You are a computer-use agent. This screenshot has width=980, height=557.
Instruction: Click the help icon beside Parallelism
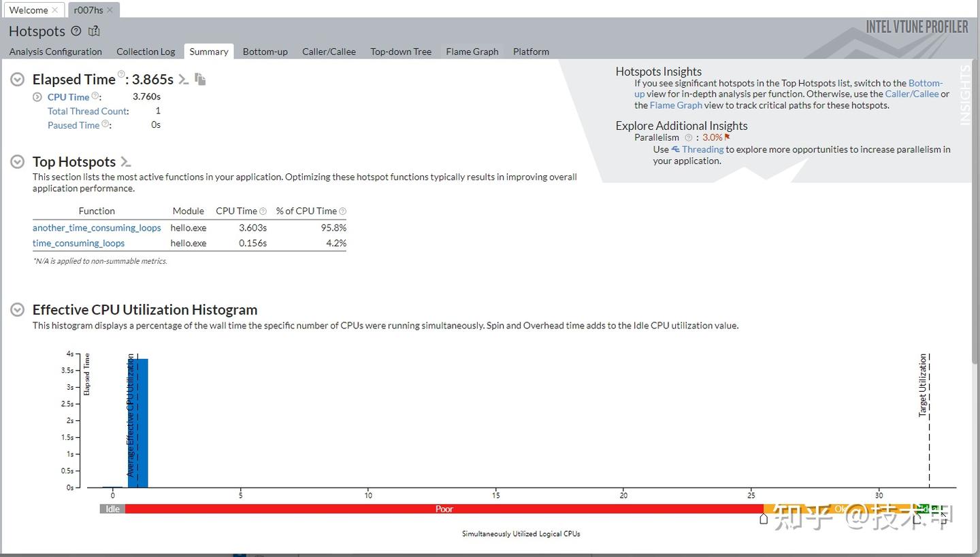point(687,137)
